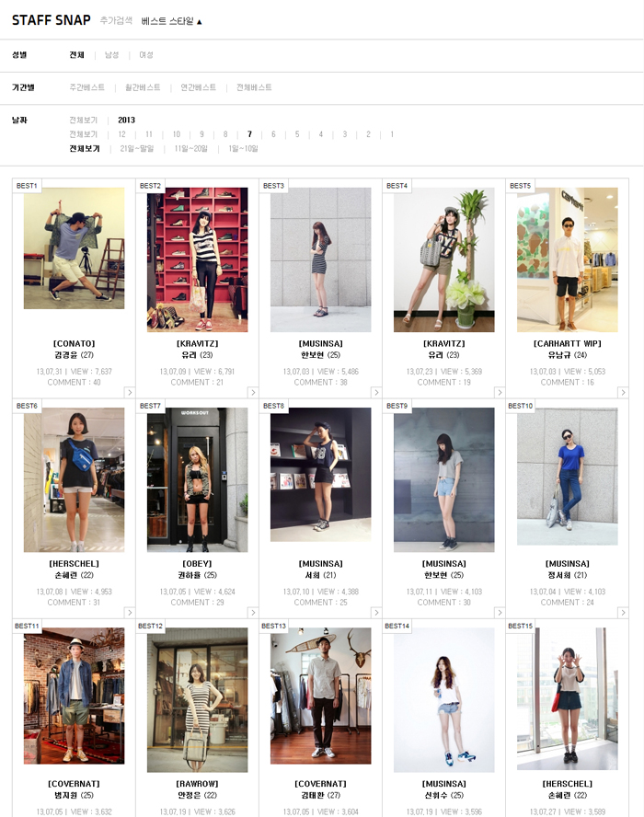Image resolution: width=644 pixels, height=817 pixels.
Task: Select 전체 gender filter option
Action: 76,55
